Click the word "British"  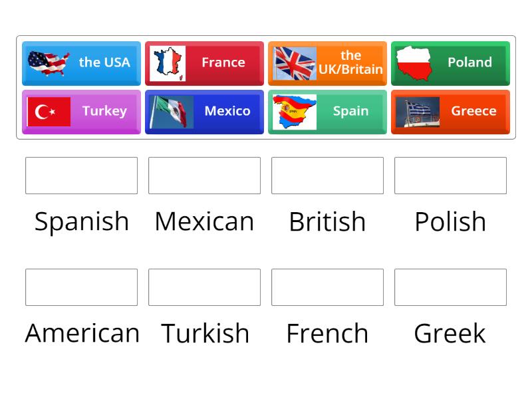(x=327, y=221)
